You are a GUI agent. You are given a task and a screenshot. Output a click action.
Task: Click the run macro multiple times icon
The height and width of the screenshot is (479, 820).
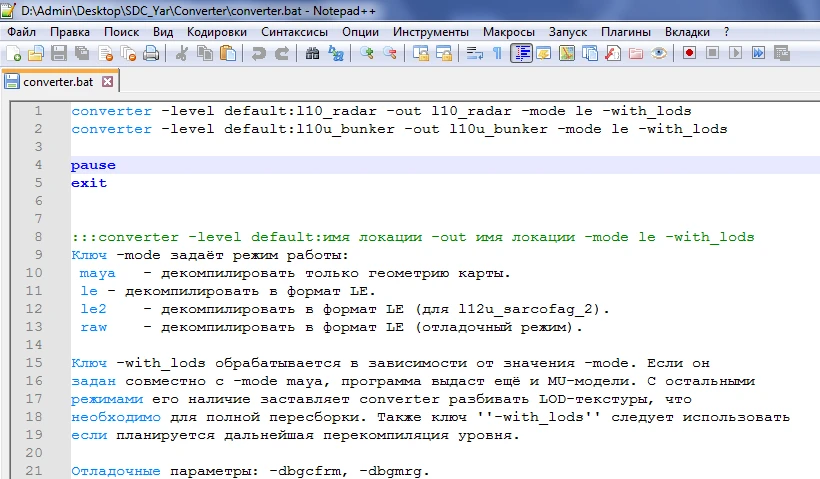756,53
